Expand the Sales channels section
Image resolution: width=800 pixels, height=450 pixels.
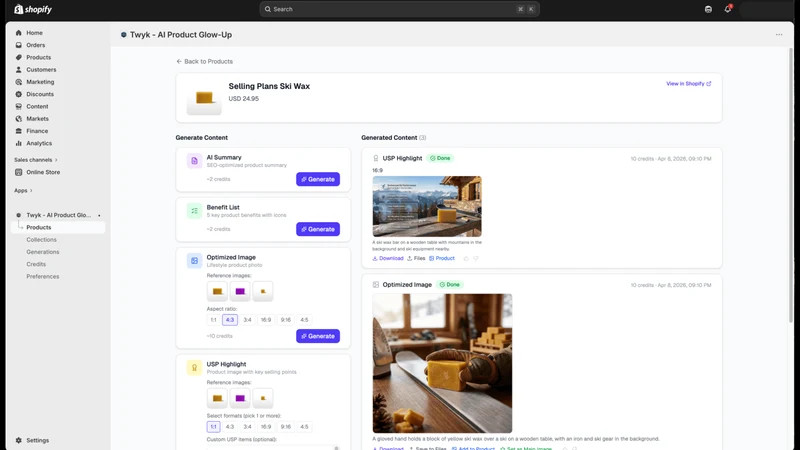pyautogui.click(x=36, y=160)
